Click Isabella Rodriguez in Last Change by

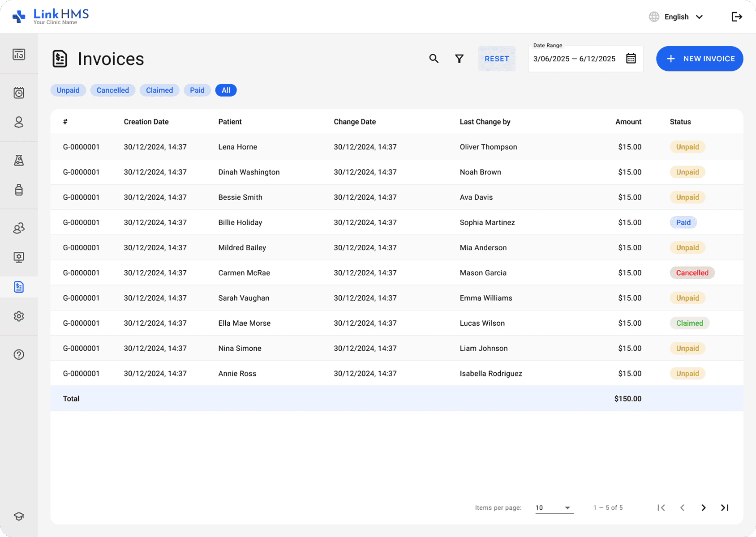(x=491, y=374)
